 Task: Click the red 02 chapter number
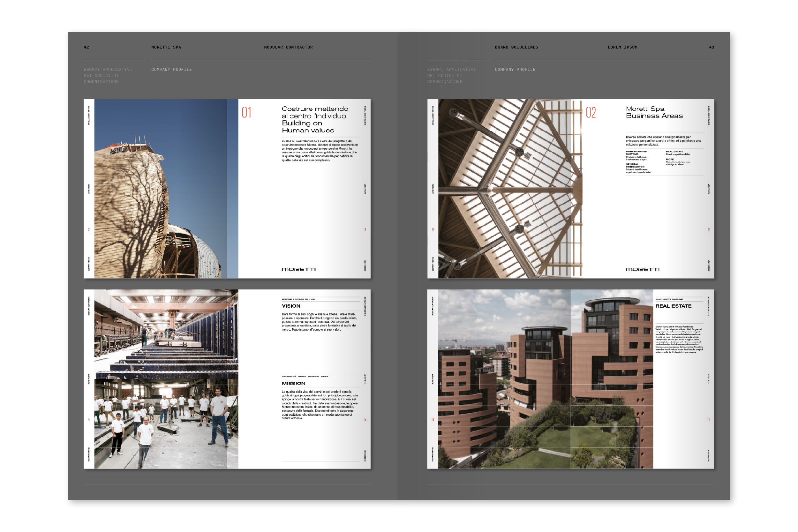tap(591, 113)
